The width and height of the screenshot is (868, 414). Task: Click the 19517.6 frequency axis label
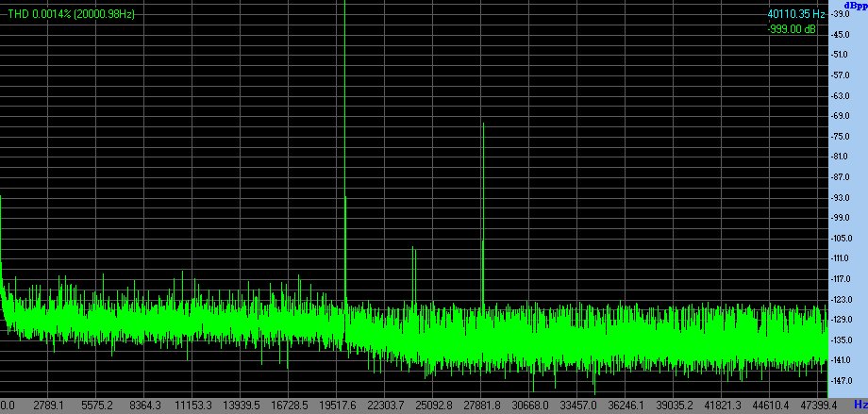(x=338, y=406)
